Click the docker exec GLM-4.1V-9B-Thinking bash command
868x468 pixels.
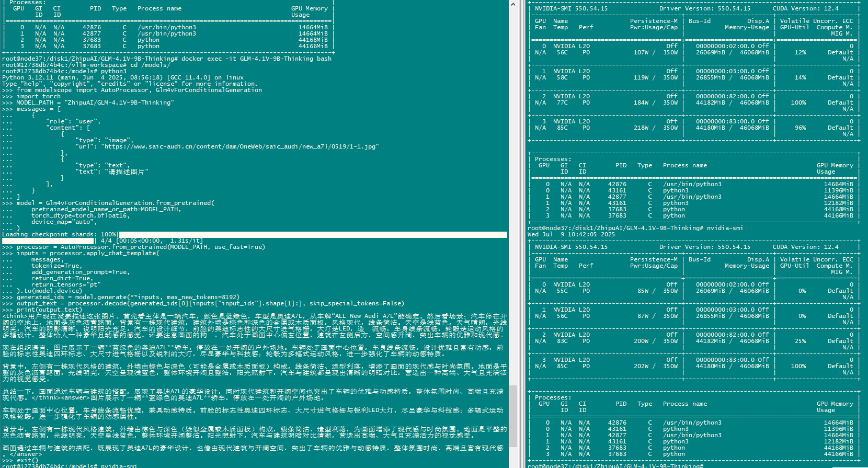coord(256,59)
